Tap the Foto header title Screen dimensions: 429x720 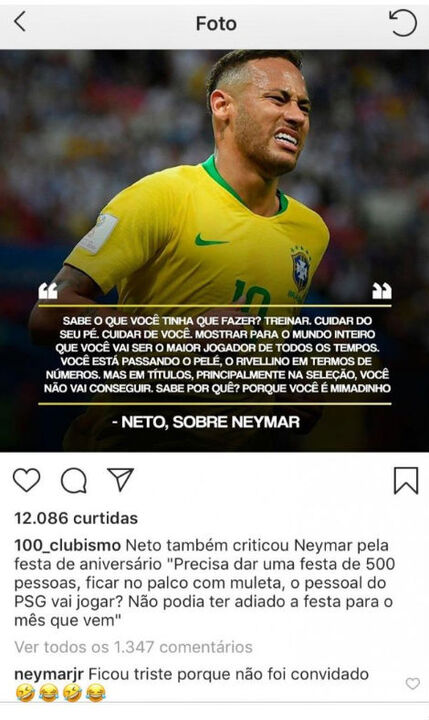pos(216,23)
